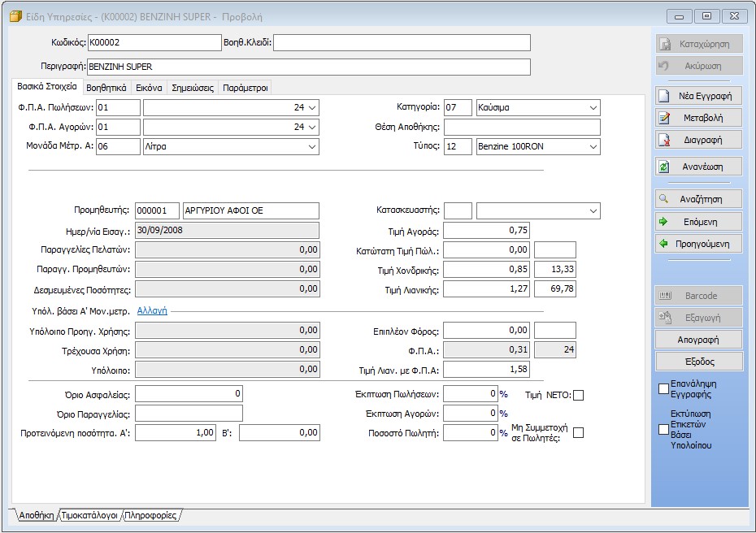Expand Φ.Π.Α. Πωλήσεων dropdown
756x533 pixels.
(x=312, y=107)
